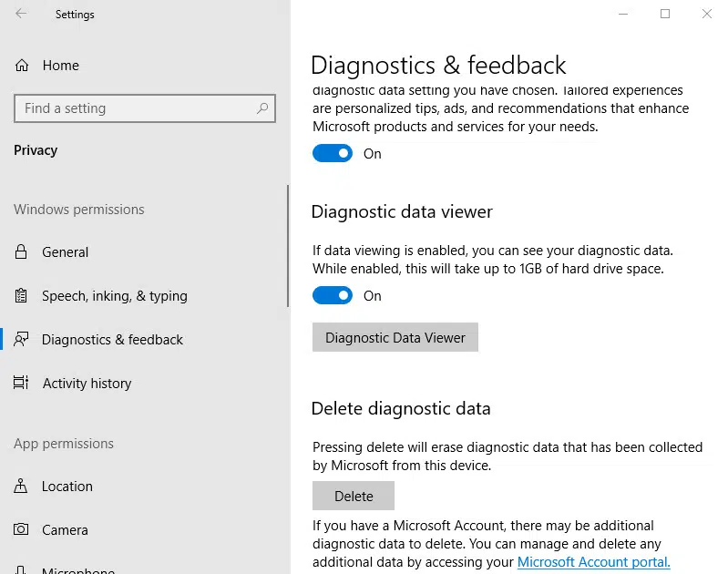Viewport: 728px width, 574px height.
Task: Maximize the Settings window
Action: [665, 14]
